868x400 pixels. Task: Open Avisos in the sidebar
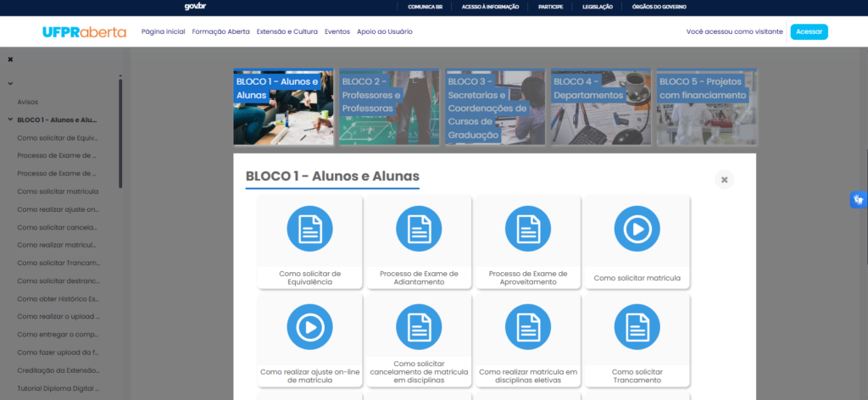tap(28, 102)
